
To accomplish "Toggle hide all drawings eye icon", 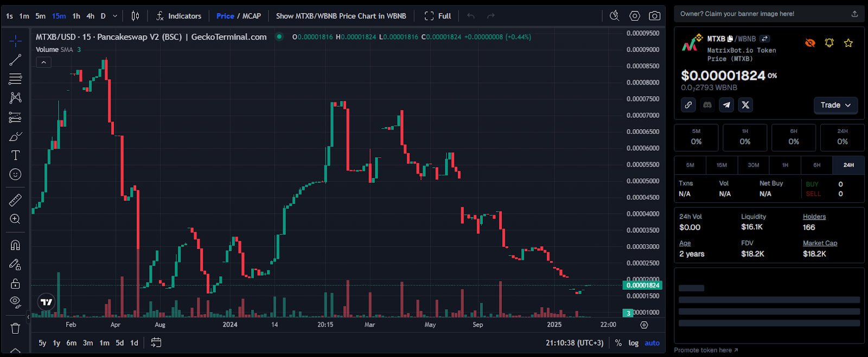I will click(x=15, y=302).
